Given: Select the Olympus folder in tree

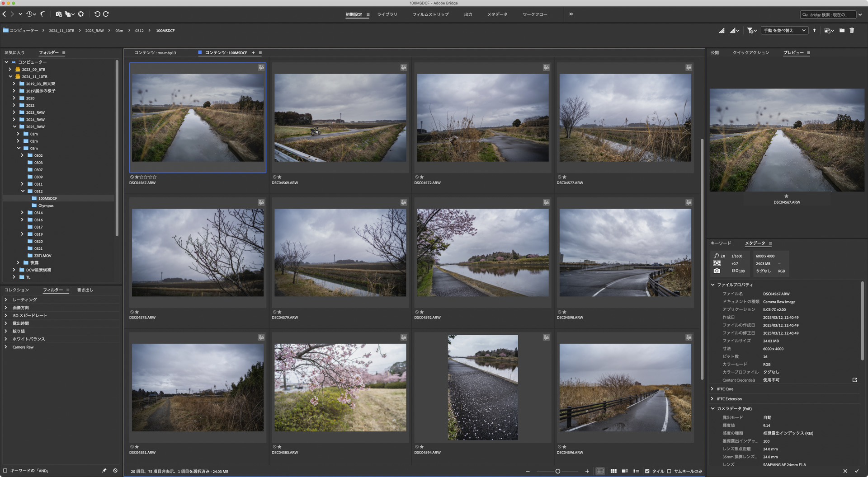Looking at the screenshot, I should 46,206.
